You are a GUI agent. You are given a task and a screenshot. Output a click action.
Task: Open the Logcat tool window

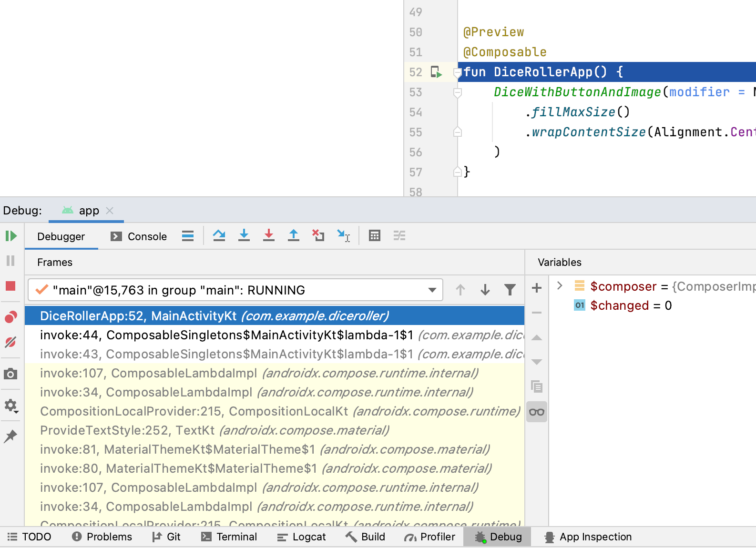pos(301,537)
